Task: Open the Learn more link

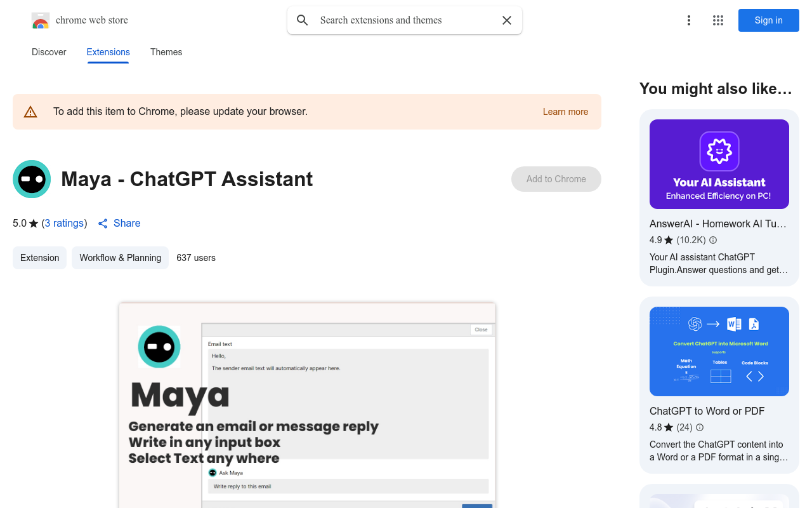Action: click(565, 112)
